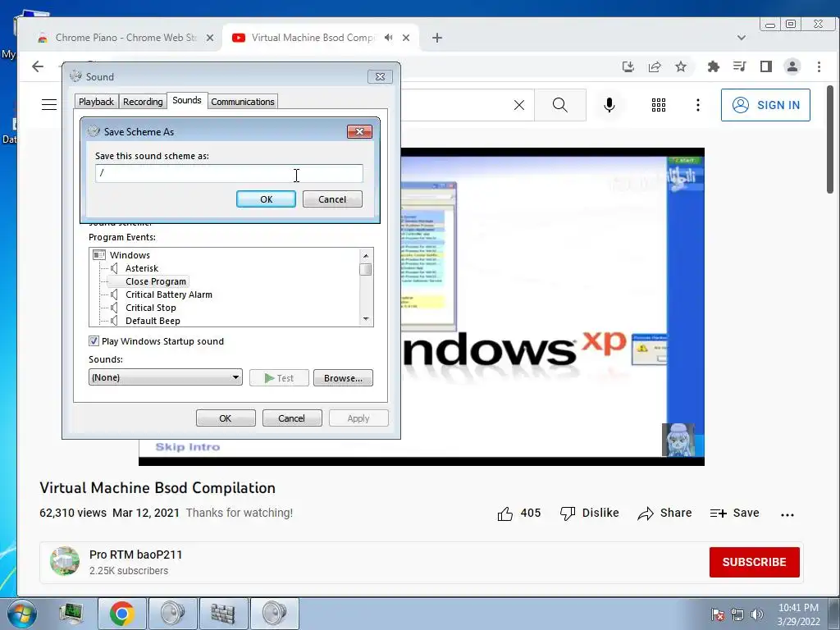Select the Critical Stop event
Image resolution: width=840 pixels, height=630 pixels.
(x=151, y=308)
